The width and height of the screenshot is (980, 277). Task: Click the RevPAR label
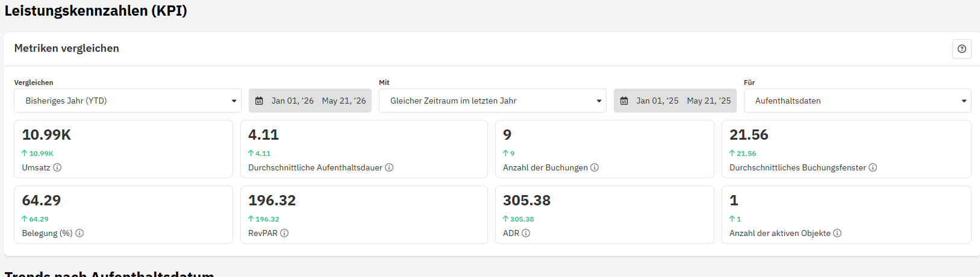(x=263, y=233)
